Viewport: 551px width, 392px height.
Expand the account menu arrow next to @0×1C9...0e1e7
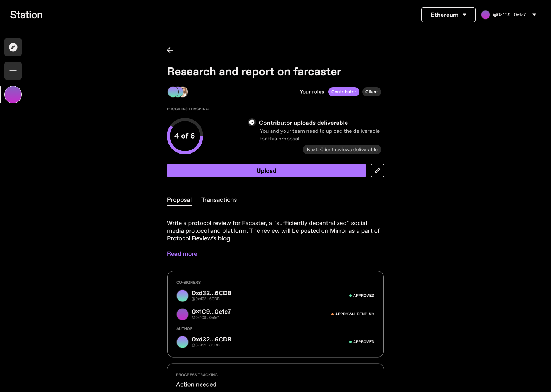pos(534,15)
